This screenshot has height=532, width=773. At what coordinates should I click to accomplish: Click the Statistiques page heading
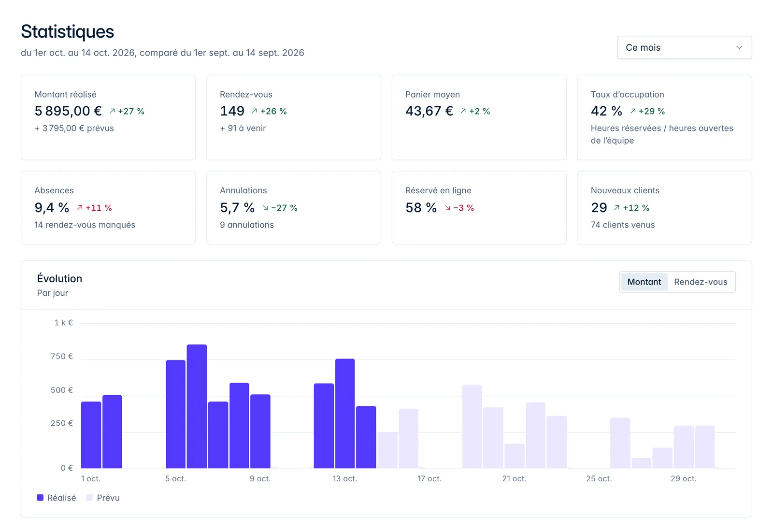[x=67, y=31]
